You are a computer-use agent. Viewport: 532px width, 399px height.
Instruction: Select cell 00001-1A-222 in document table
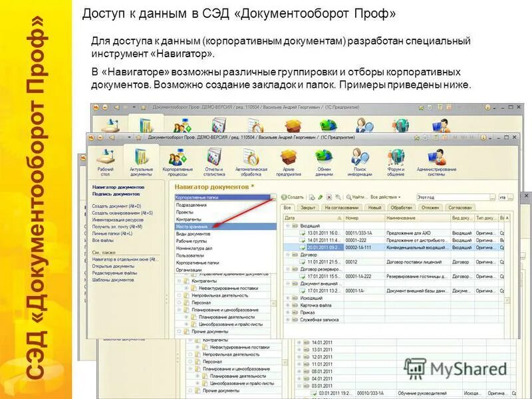364,276
